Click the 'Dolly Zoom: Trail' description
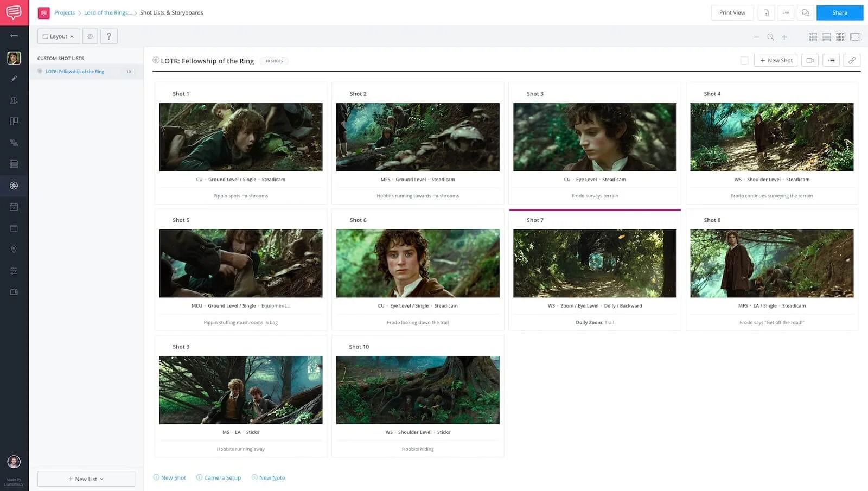The image size is (868, 491). [595, 322]
